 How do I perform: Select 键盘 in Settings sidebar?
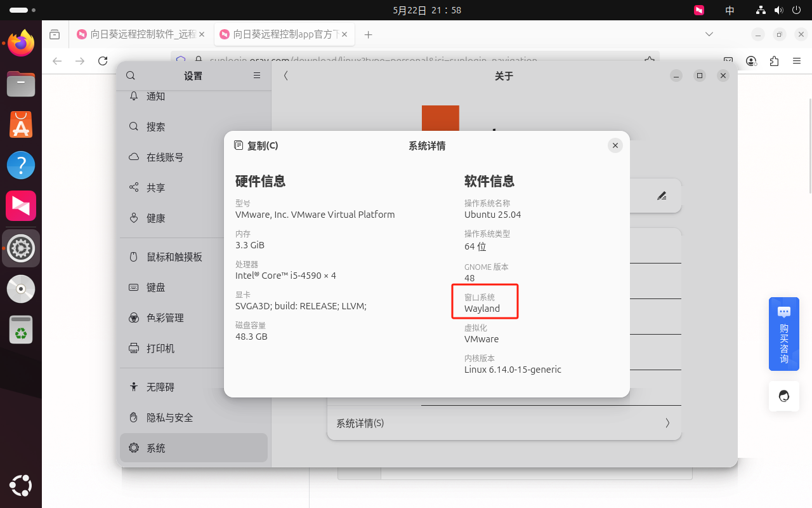point(193,287)
